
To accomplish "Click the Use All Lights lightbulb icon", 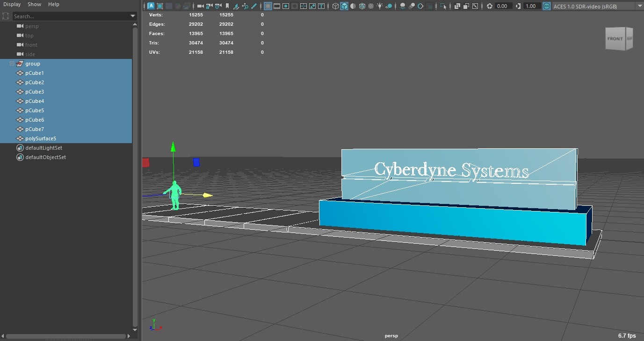I will (x=379, y=6).
